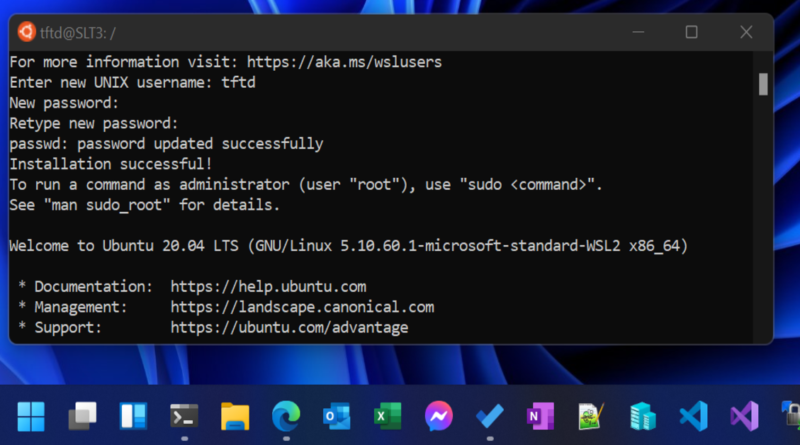Viewport: 800px width, 445px height.
Task: Click the https://landscape.canonical.com link
Action: [302, 307]
